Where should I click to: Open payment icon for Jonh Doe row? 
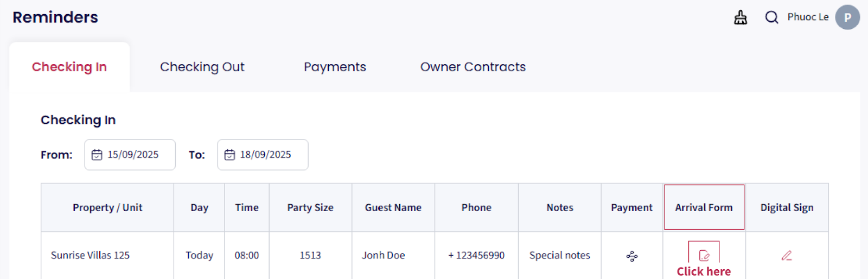point(632,256)
